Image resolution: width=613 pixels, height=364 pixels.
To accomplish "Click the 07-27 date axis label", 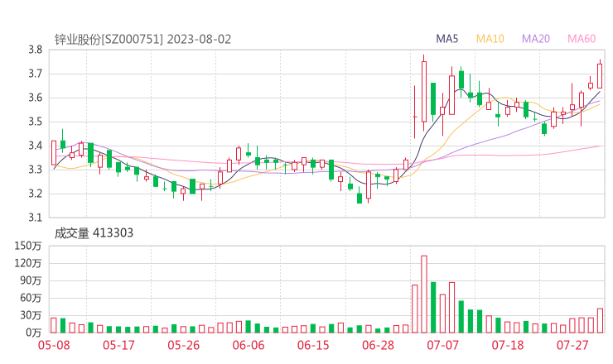I will coord(572,345).
